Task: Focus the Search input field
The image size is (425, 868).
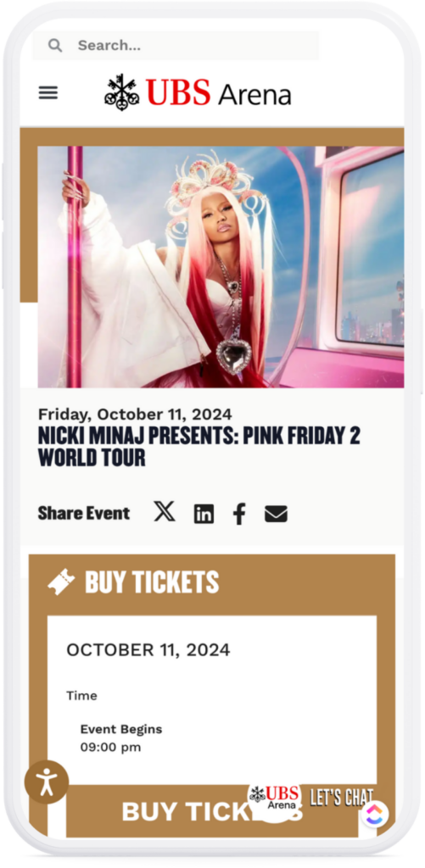Action: (x=176, y=46)
